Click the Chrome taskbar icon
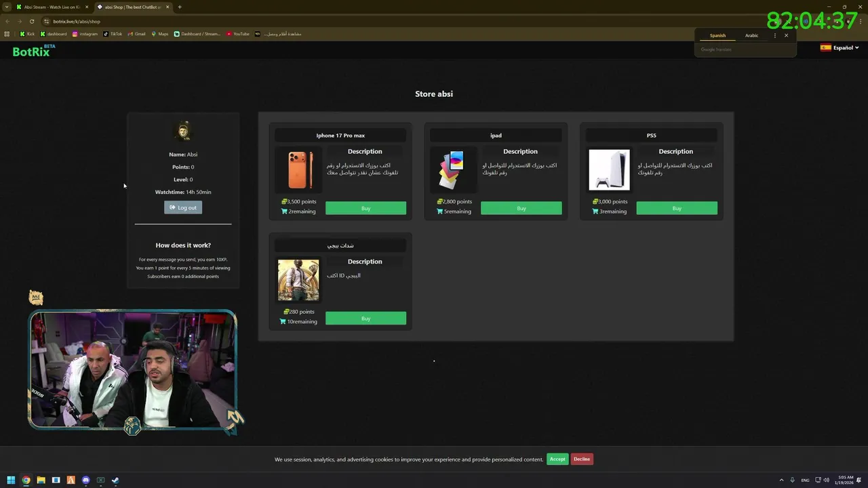868x488 pixels. tap(26, 480)
